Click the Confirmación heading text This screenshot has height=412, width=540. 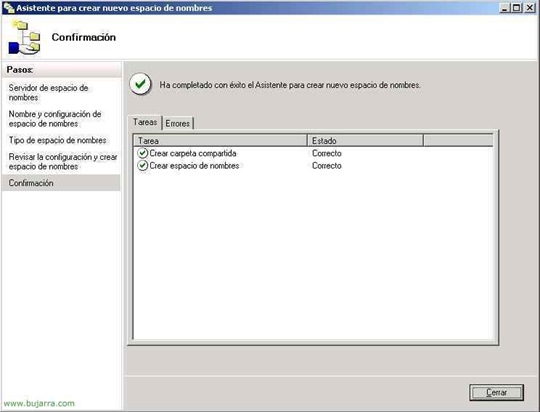[84, 37]
